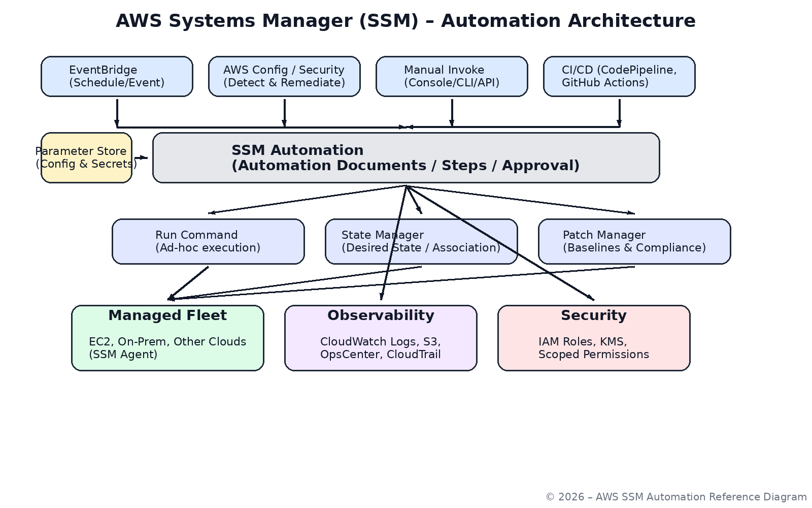
Task: Click the Parameter Store (Config & Secrets) box
Action: click(x=86, y=157)
